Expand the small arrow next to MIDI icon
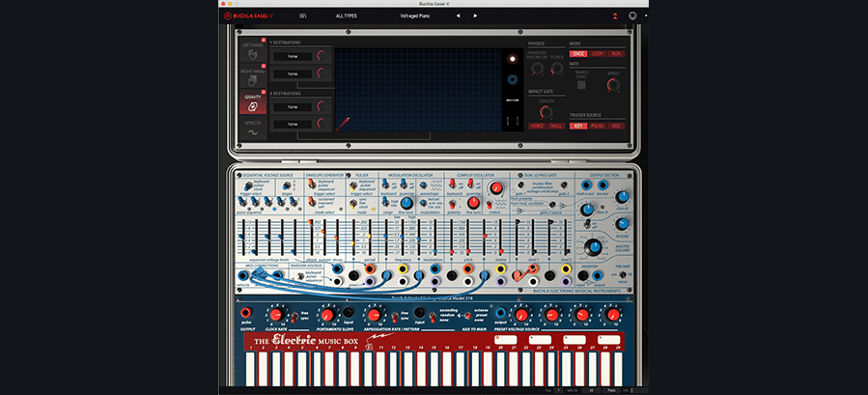 [x=646, y=15]
